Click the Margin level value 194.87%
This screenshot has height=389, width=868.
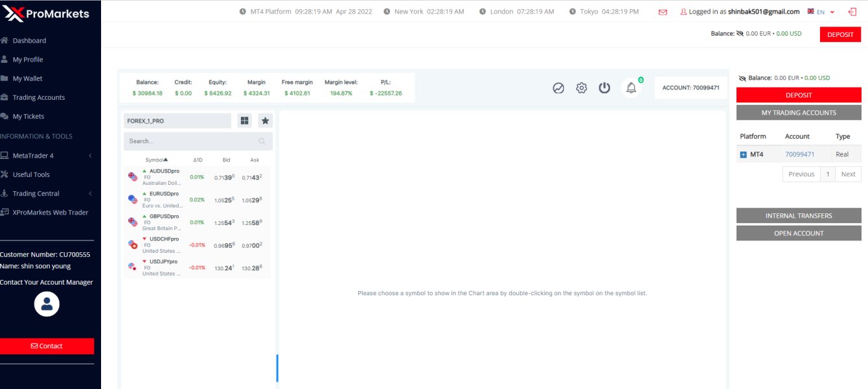(341, 93)
